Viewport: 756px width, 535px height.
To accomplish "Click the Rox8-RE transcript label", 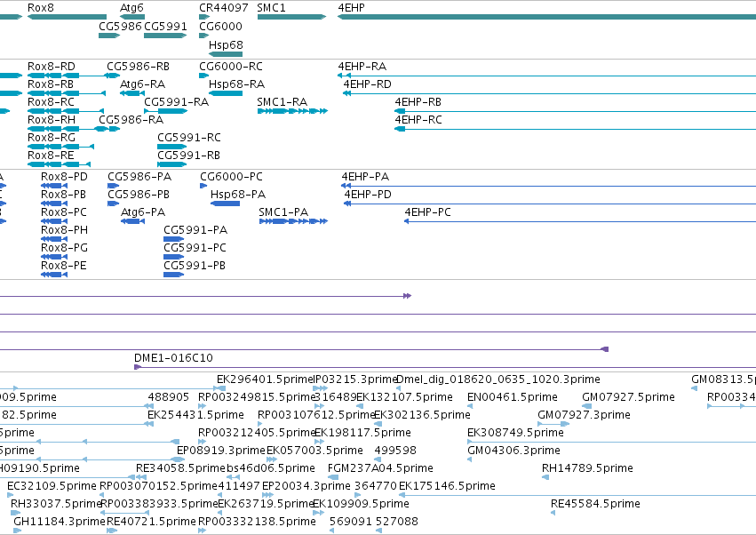I will 51,156.
